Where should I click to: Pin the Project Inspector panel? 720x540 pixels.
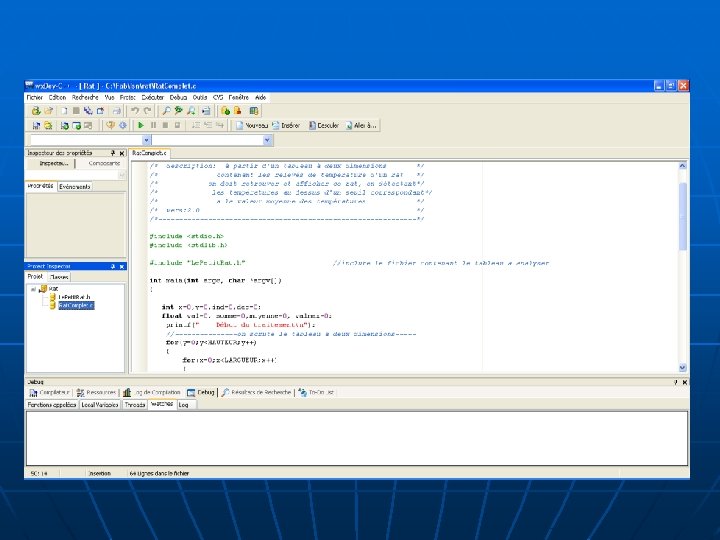[x=113, y=267]
